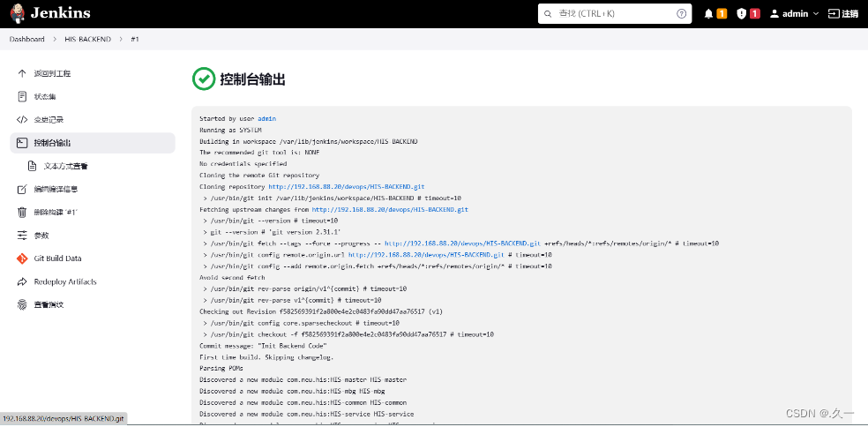Click the Redeploy Artifacts arrow icon
Image resolution: width=868 pixels, height=427 pixels.
22,282
